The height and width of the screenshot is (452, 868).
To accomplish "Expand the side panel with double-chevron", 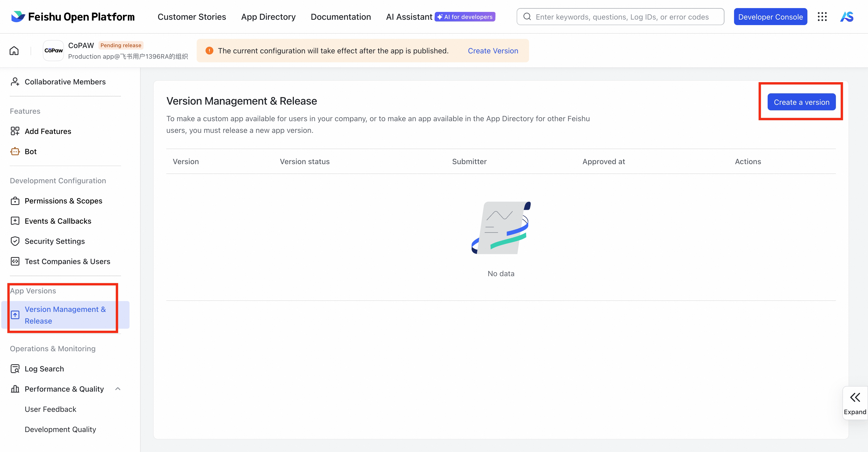I will (x=855, y=402).
